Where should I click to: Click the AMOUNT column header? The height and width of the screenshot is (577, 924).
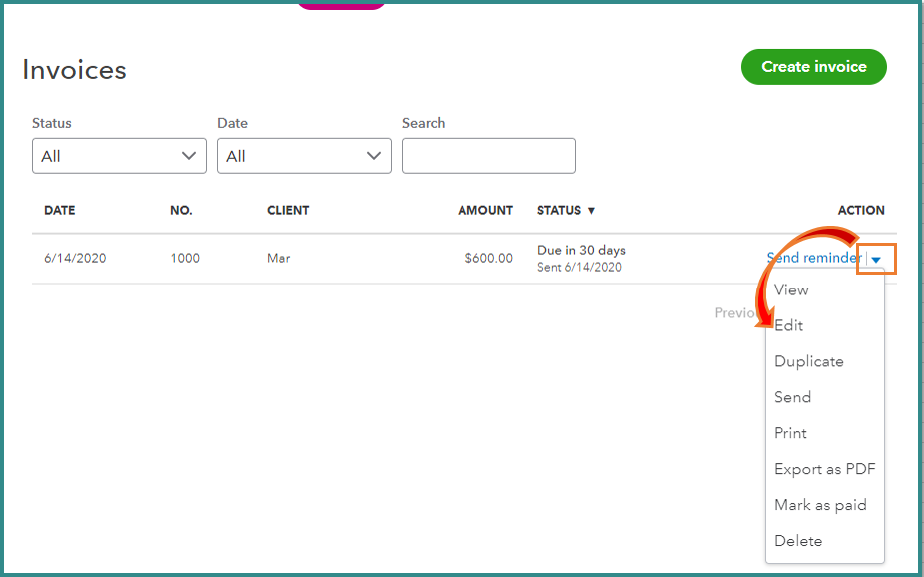[485, 211]
